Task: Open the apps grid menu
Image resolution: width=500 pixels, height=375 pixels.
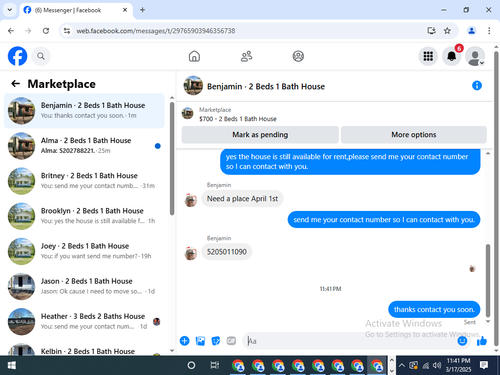Action: pyautogui.click(x=428, y=56)
